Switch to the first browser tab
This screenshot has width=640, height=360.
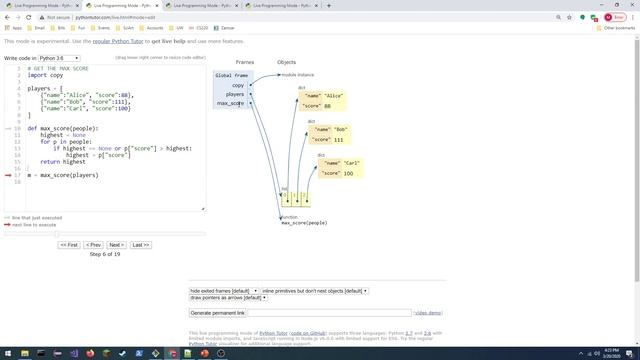42,6
